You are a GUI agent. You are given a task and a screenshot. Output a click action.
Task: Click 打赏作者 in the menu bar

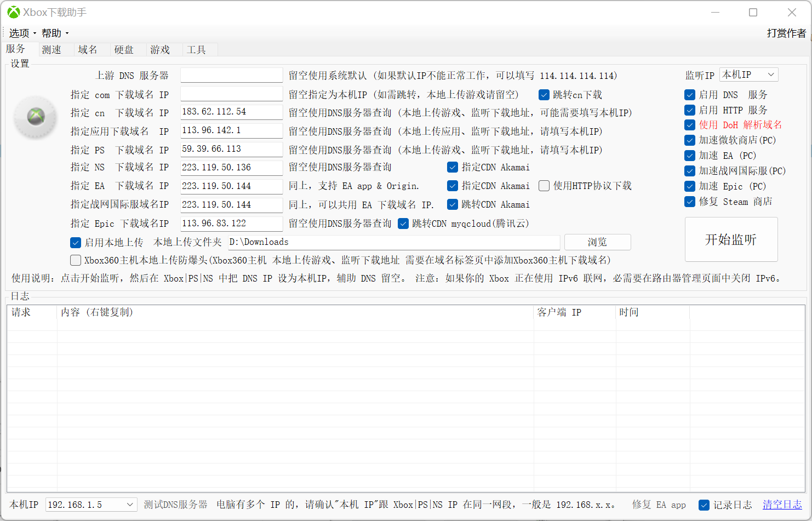786,33
